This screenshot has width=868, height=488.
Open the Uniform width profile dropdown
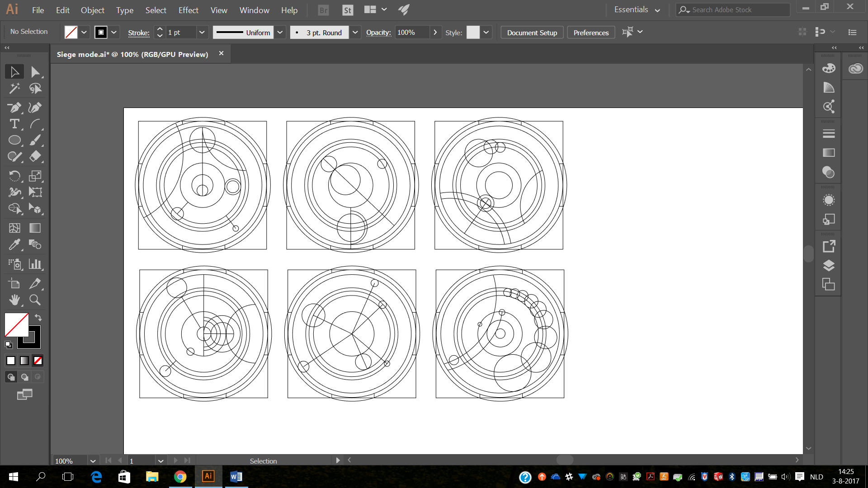[280, 33]
